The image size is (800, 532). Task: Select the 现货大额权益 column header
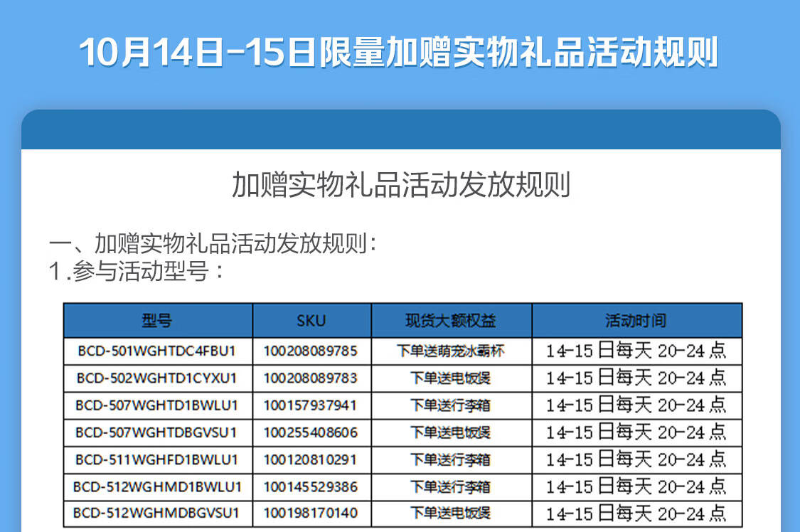pyautogui.click(x=451, y=321)
